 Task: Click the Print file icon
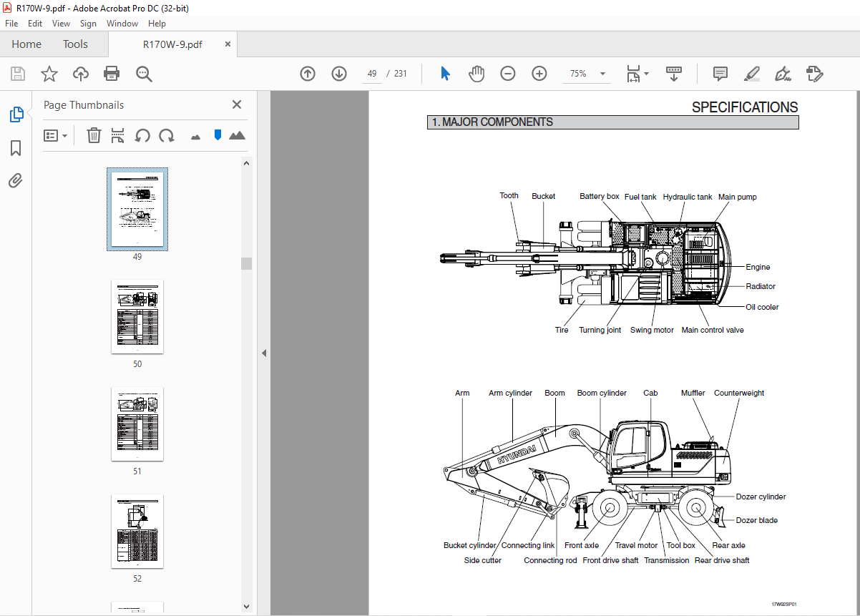(x=112, y=74)
